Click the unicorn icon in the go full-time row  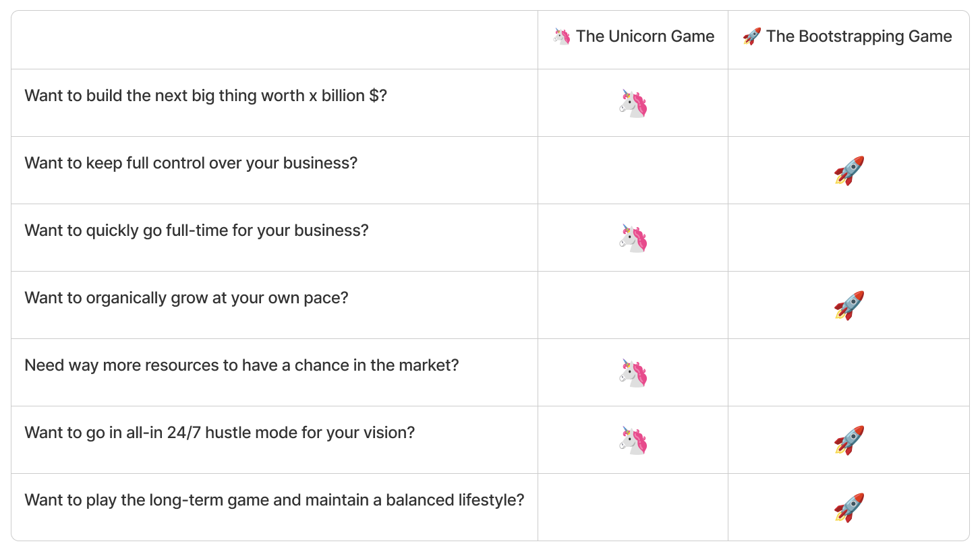(x=633, y=238)
